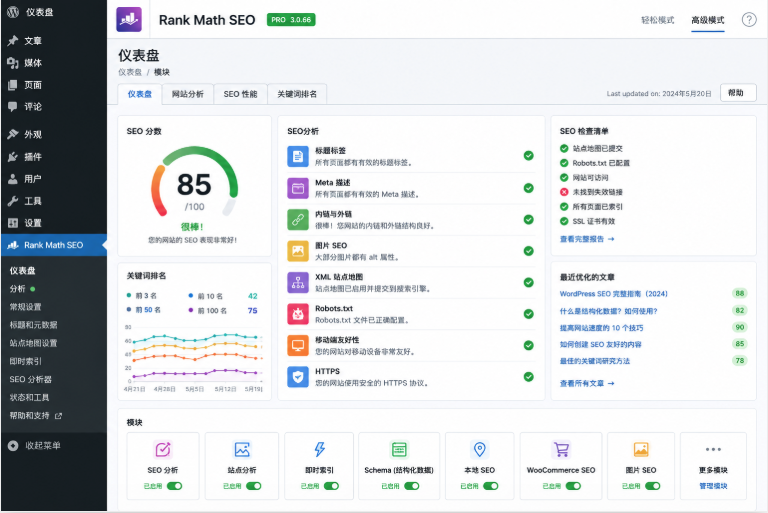Open 帮助和支持 external link
The width and height of the screenshot is (768, 513).
[36, 415]
